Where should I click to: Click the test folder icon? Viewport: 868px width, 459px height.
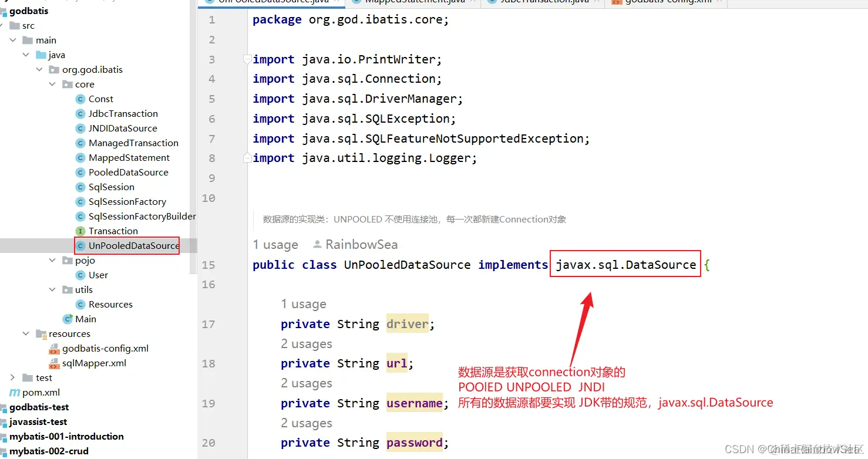[28, 378]
